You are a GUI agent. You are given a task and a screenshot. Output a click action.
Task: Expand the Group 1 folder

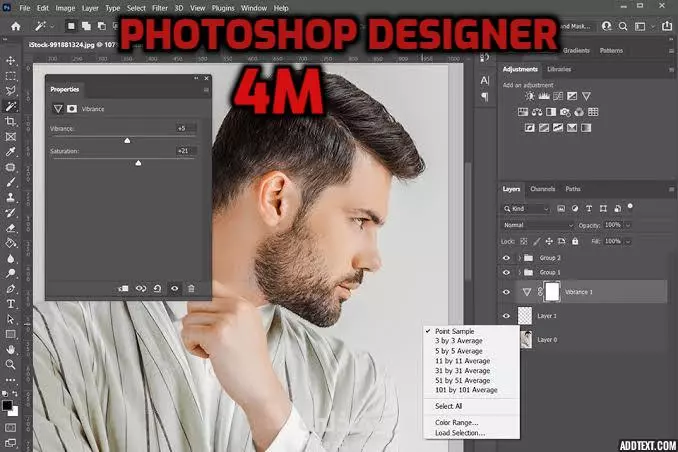point(519,272)
